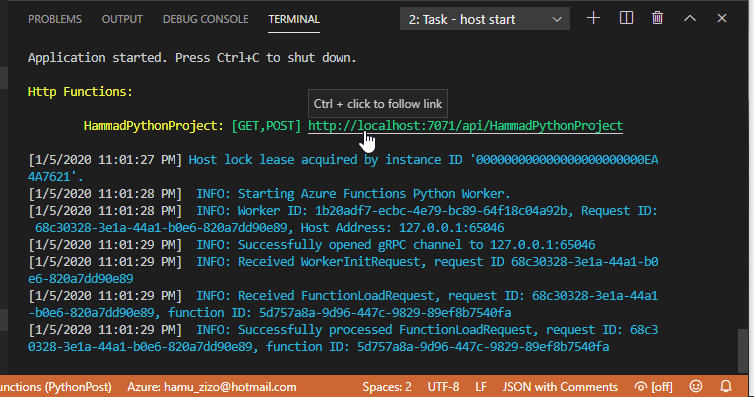Open notifications bell in status bar
The height and width of the screenshot is (397, 754).
coord(726,386)
